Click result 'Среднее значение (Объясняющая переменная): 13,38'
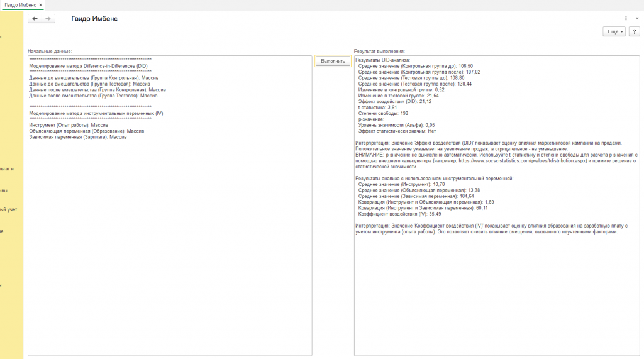The image size is (644, 359). 419,191
